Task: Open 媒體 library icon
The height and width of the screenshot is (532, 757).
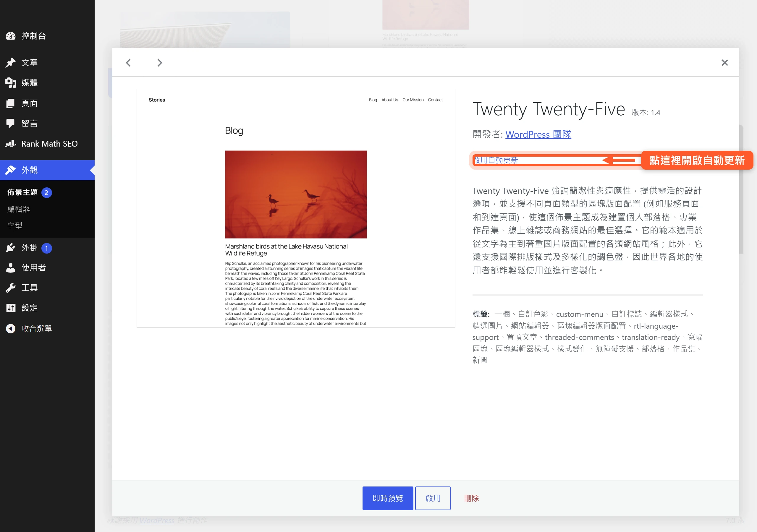Action: pos(11,83)
